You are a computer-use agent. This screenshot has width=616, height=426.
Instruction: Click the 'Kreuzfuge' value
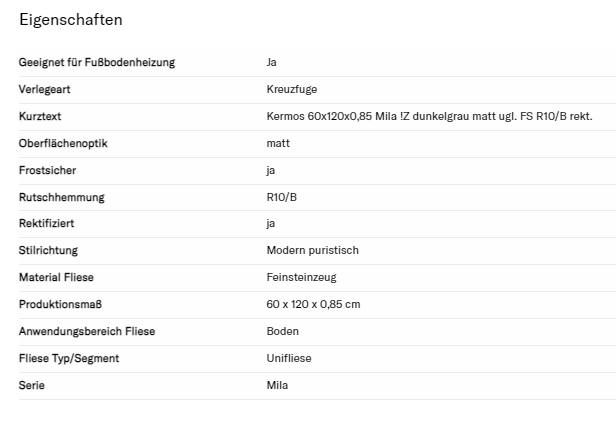(x=292, y=89)
